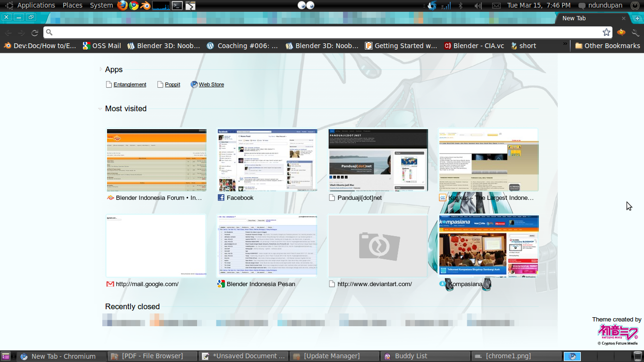Open Blender from the top panel launcher
The height and width of the screenshot is (362, 644).
145,6
